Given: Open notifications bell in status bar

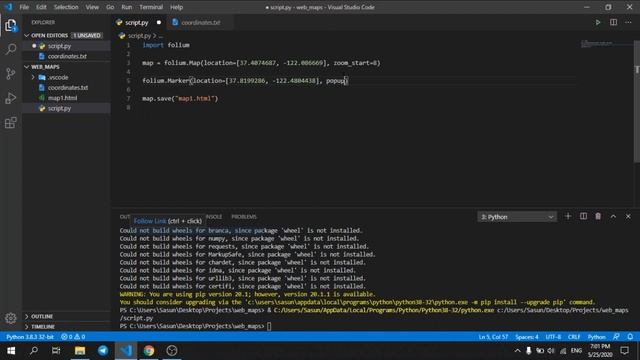Looking at the screenshot, I should pyautogui.click(x=630, y=337).
